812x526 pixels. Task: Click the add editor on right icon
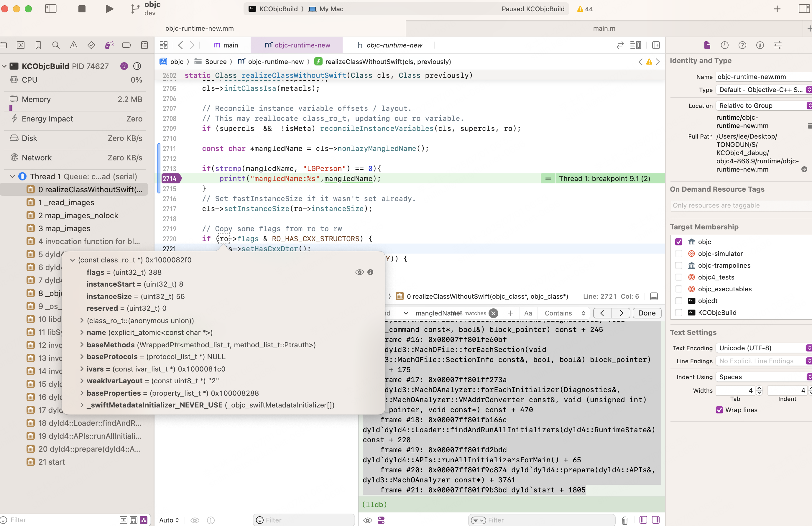pyautogui.click(x=656, y=45)
